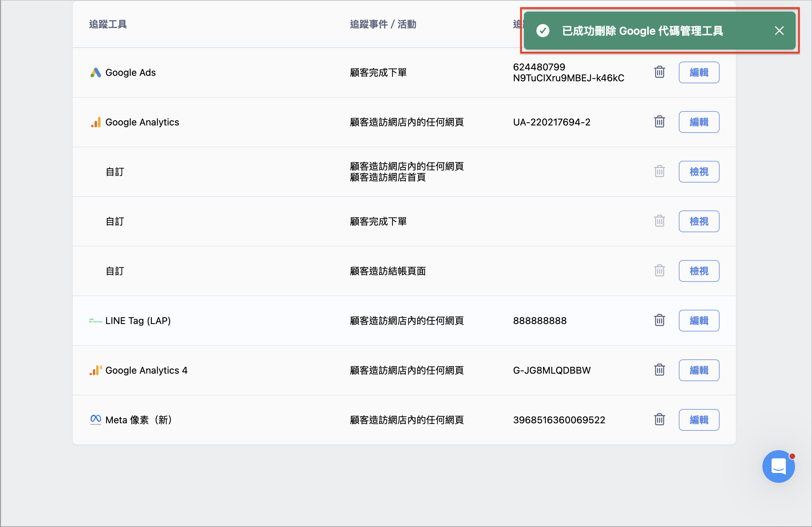Click the Google Analytics 4 logo
812x527 pixels.
95,370
